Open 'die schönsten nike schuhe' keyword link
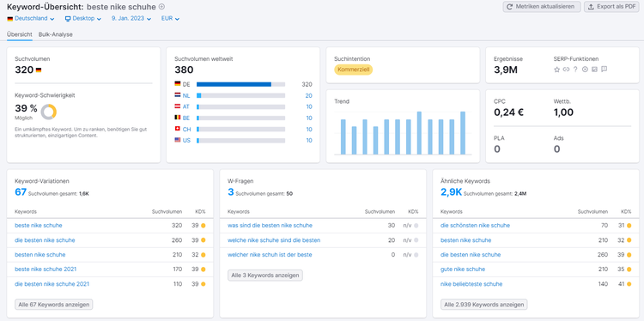Image resolution: width=644 pixels, height=321 pixels. point(475,226)
